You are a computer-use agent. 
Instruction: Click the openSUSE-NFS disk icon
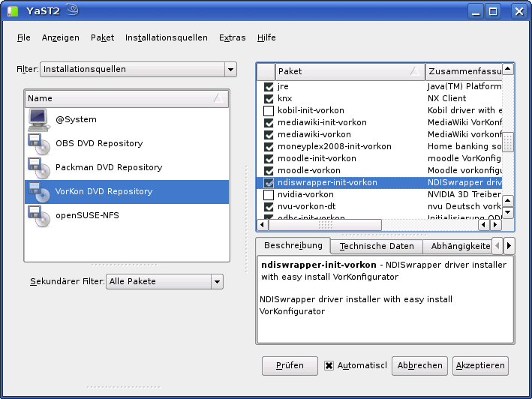click(39, 216)
